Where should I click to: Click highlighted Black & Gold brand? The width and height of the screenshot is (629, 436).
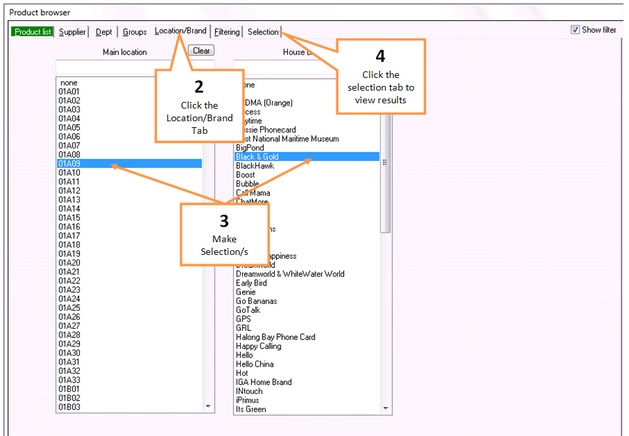(x=307, y=156)
